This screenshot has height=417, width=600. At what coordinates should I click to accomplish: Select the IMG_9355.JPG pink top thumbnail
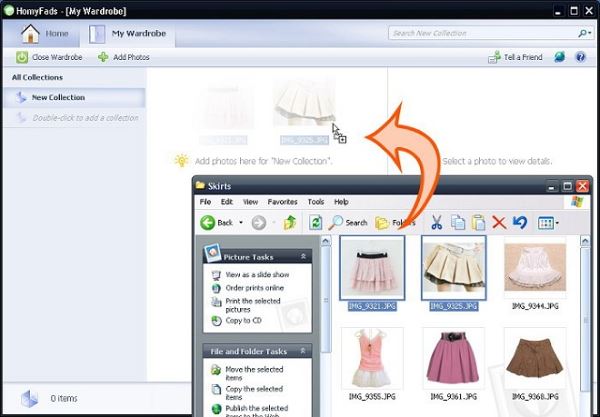pyautogui.click(x=372, y=358)
